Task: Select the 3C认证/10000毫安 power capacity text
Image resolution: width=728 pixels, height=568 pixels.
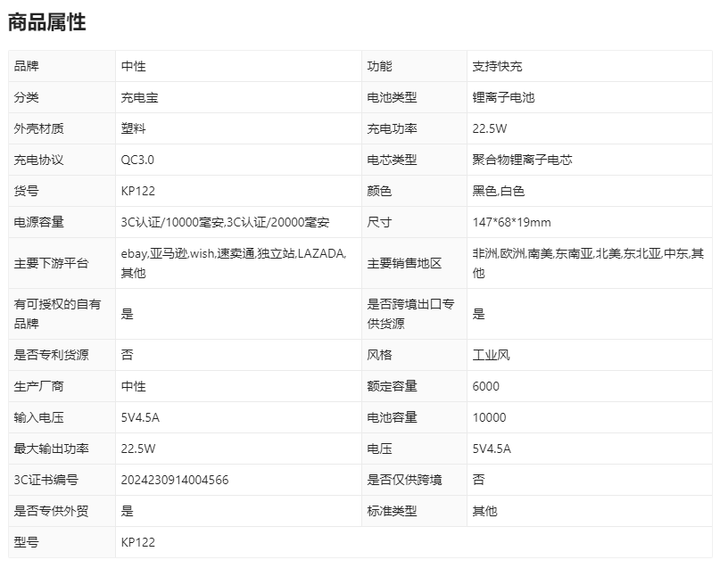Action: pyautogui.click(x=172, y=222)
